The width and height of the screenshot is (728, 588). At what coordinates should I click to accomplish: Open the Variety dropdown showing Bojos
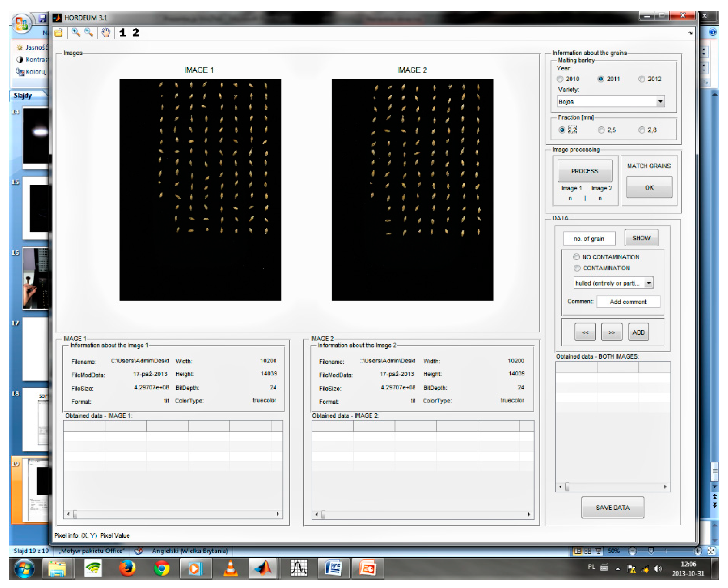(660, 102)
